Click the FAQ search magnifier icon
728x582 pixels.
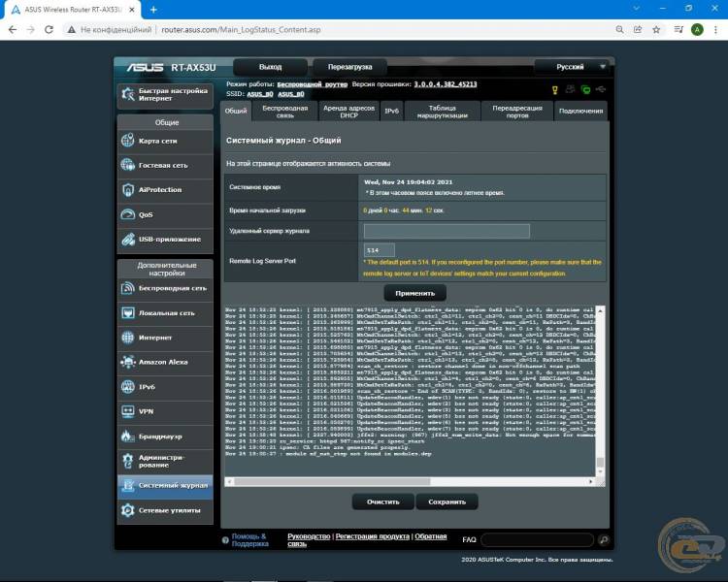pos(604,539)
